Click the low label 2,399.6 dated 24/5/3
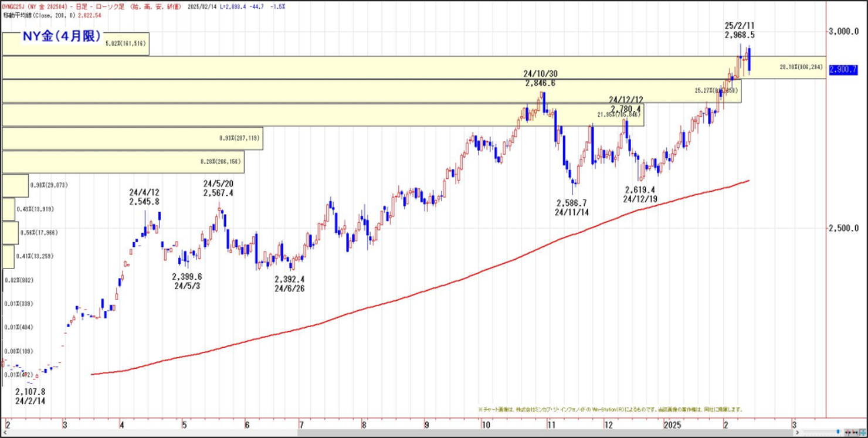The image size is (868, 438). coord(188,281)
